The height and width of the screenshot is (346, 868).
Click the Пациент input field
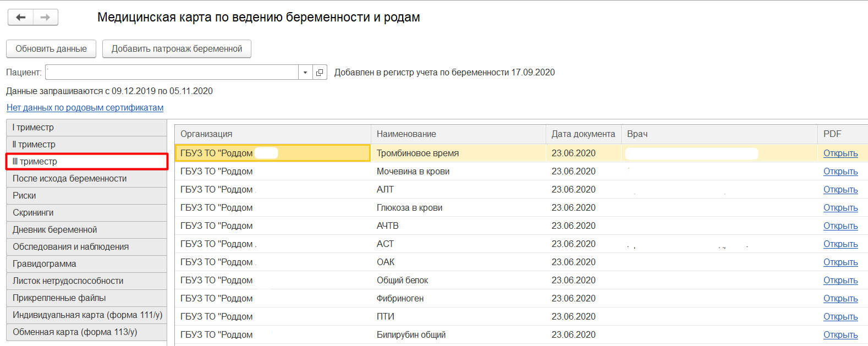(172, 73)
